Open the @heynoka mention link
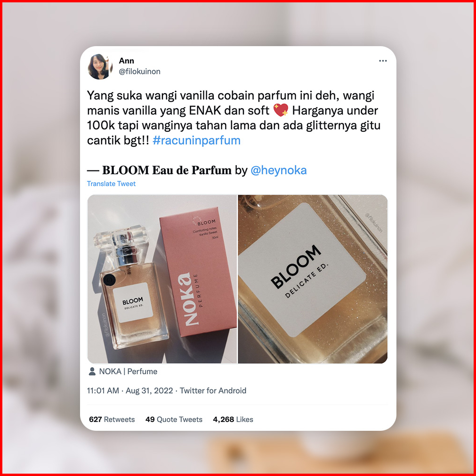 click(278, 170)
